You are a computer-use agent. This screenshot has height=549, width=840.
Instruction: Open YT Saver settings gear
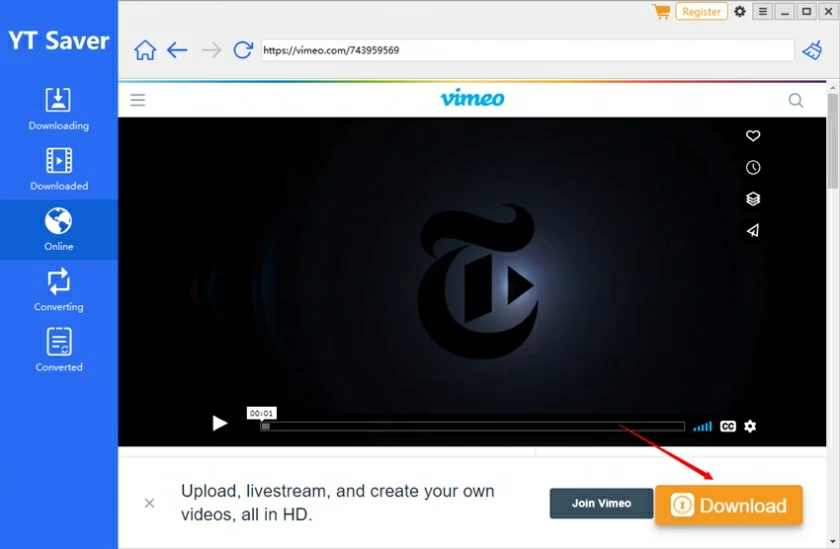[740, 11]
